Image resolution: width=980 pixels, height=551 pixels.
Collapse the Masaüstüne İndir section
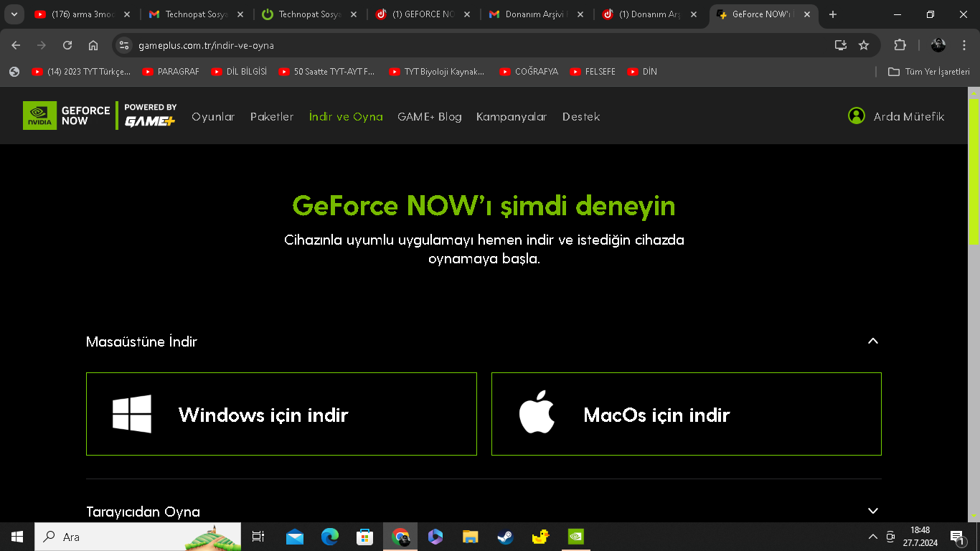[873, 341]
